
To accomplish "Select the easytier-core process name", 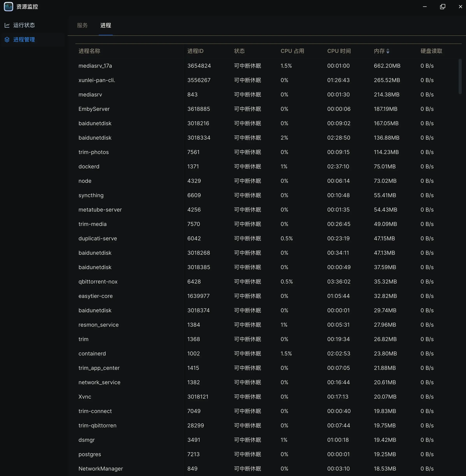I will [95, 296].
